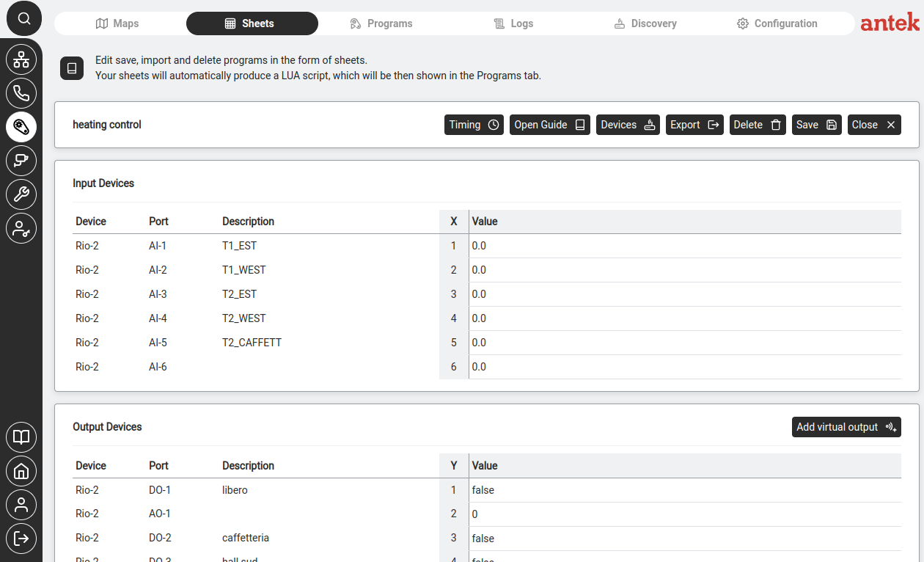924x562 pixels.
Task: Switch to the Maps tab
Action: click(x=117, y=23)
